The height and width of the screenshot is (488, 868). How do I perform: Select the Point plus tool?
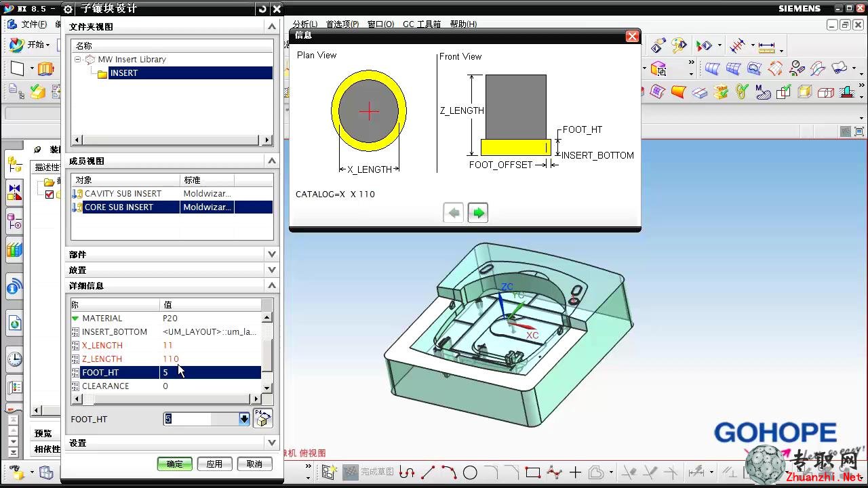click(x=575, y=472)
